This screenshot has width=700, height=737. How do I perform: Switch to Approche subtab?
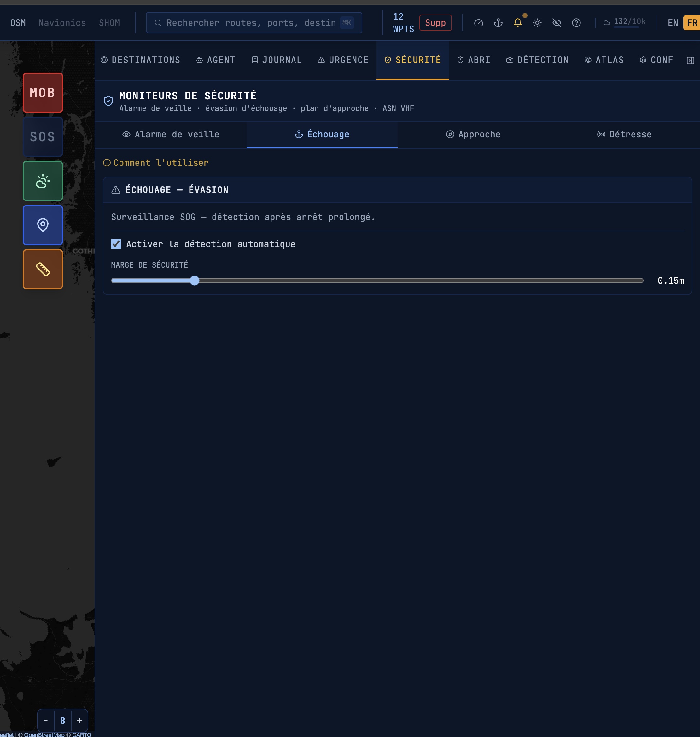473,134
